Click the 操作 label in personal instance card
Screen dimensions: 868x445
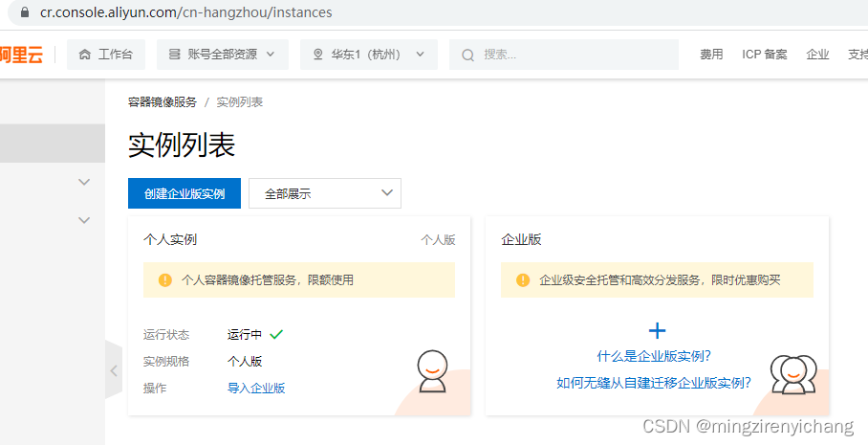(155, 388)
